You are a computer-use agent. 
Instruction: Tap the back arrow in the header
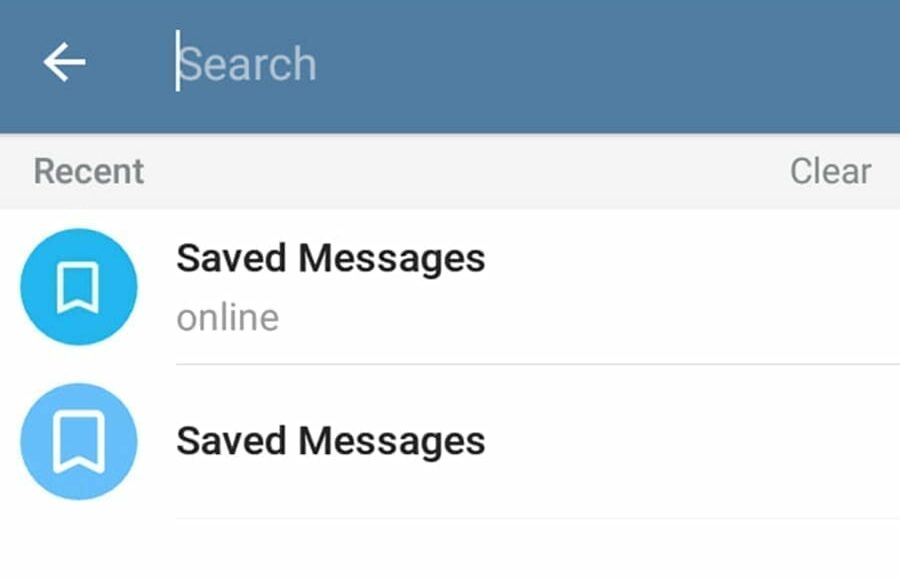pyautogui.click(x=64, y=62)
